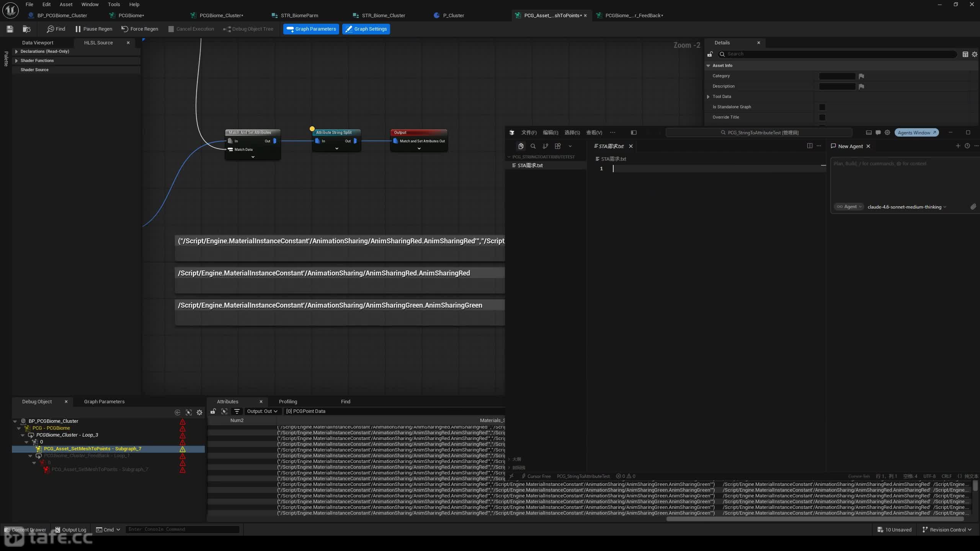Open the Window menu
This screenshot has height=551, width=980.
pyautogui.click(x=90, y=5)
